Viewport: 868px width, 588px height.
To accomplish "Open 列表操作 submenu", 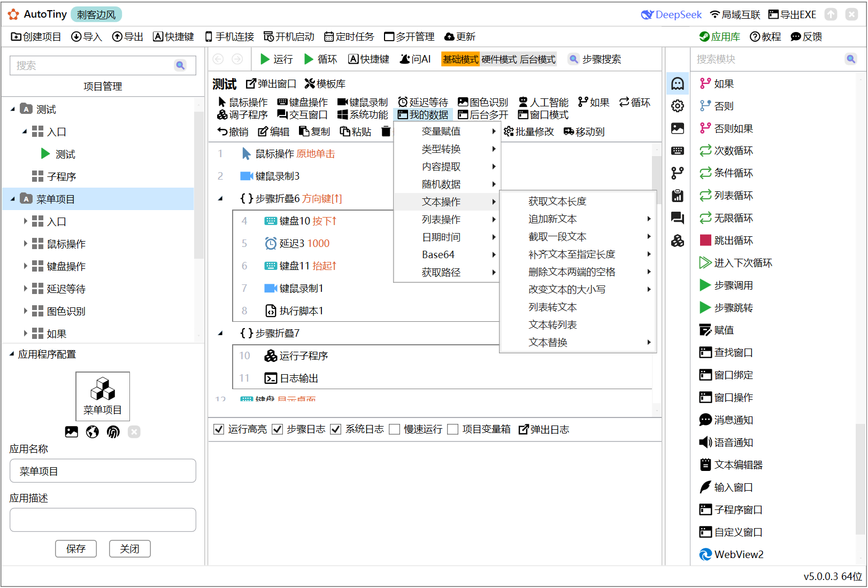I will [x=447, y=219].
